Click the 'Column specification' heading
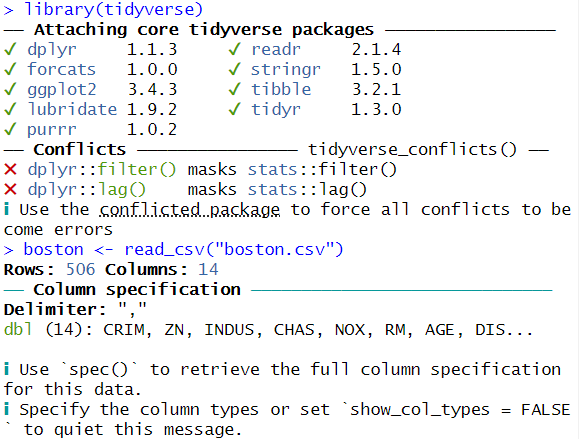This screenshot has width=579, height=439. (x=137, y=290)
